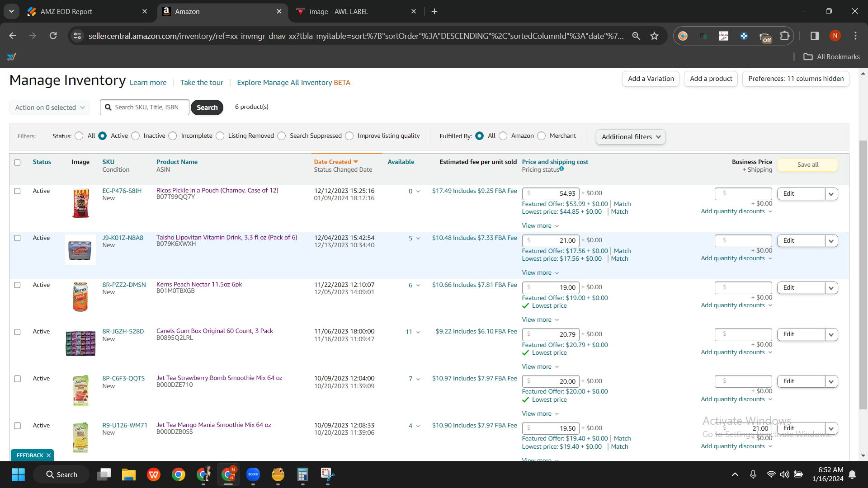Sort by the Status column header
Viewport: 868px width, 488px height.
click(x=42, y=162)
